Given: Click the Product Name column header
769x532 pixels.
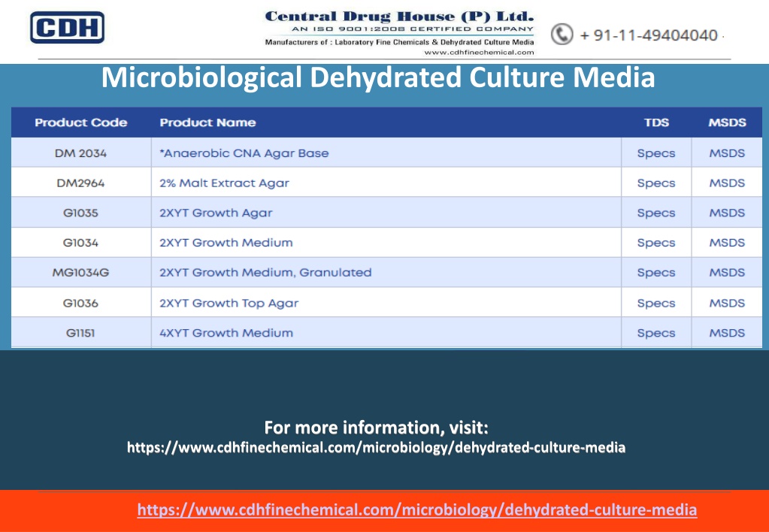Looking at the screenshot, I should pyautogui.click(x=207, y=122).
